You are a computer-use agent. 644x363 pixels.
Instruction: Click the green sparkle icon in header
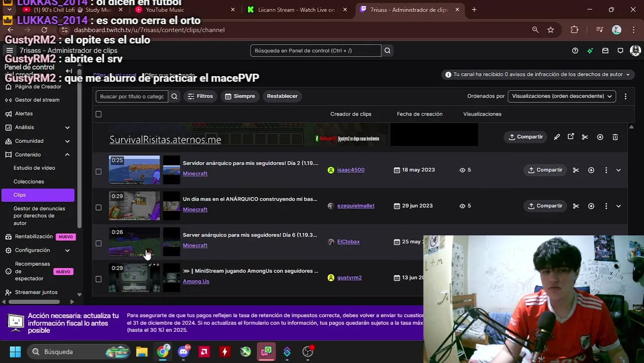point(590,50)
